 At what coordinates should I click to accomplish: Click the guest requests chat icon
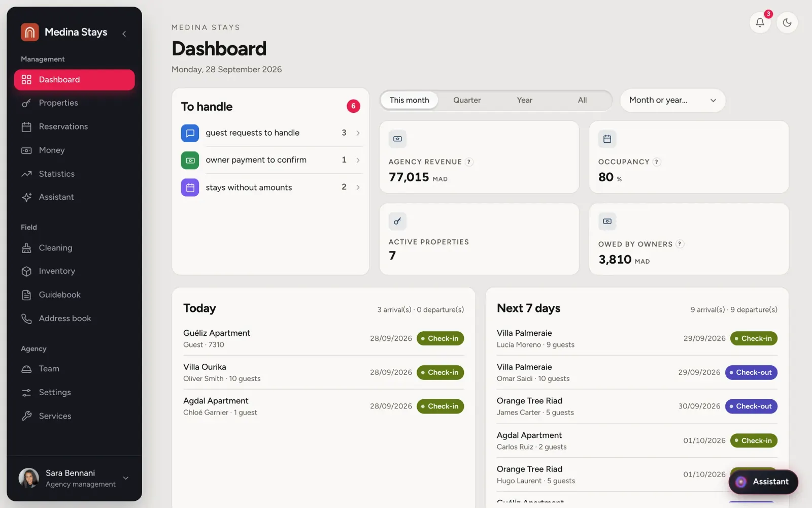pos(190,133)
